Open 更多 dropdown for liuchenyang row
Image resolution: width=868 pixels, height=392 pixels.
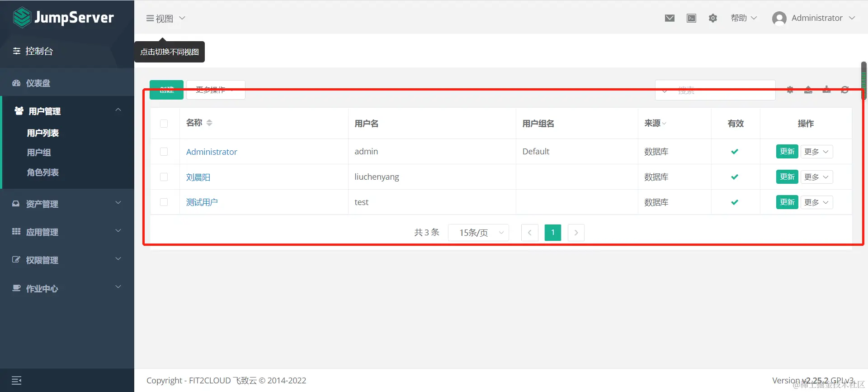pyautogui.click(x=816, y=177)
